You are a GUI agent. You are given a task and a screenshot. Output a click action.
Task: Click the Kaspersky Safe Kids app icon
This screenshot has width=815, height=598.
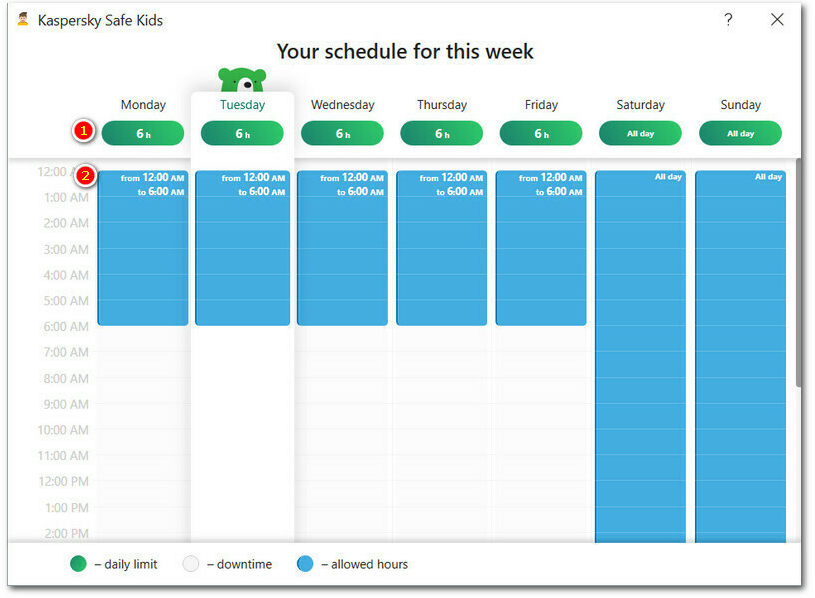click(23, 19)
